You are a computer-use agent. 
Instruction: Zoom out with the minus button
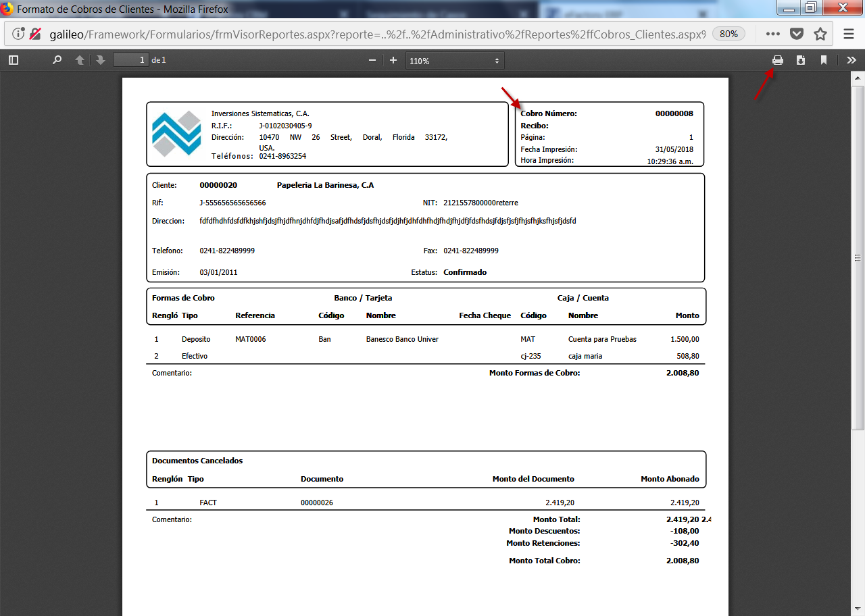(372, 60)
